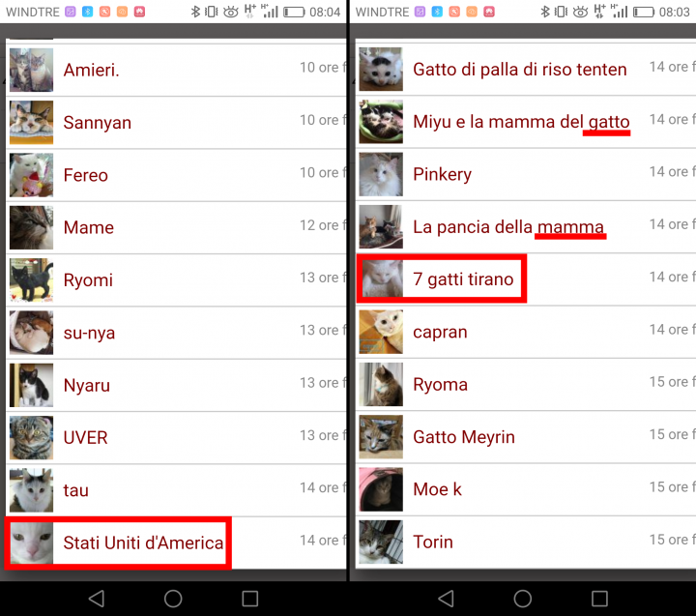Screen dimensions: 696x616
Task: Tap the cat photo next to UVER
Action: pyautogui.click(x=31, y=437)
